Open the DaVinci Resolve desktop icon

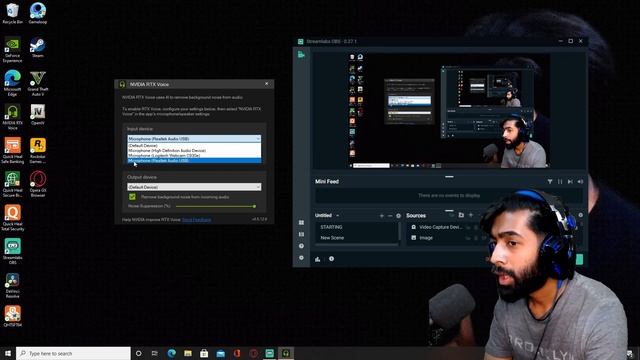[x=12, y=286]
